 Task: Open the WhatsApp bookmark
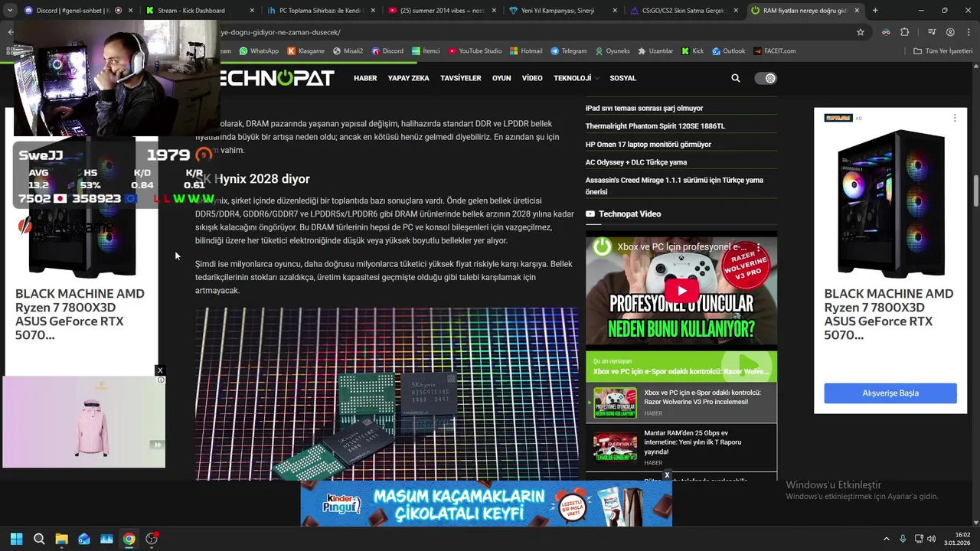(259, 51)
